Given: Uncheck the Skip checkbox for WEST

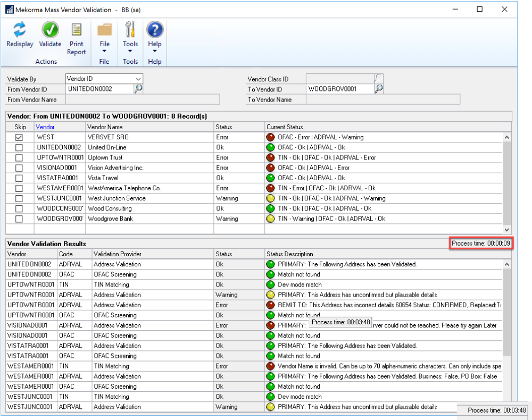Looking at the screenshot, I should (x=19, y=137).
